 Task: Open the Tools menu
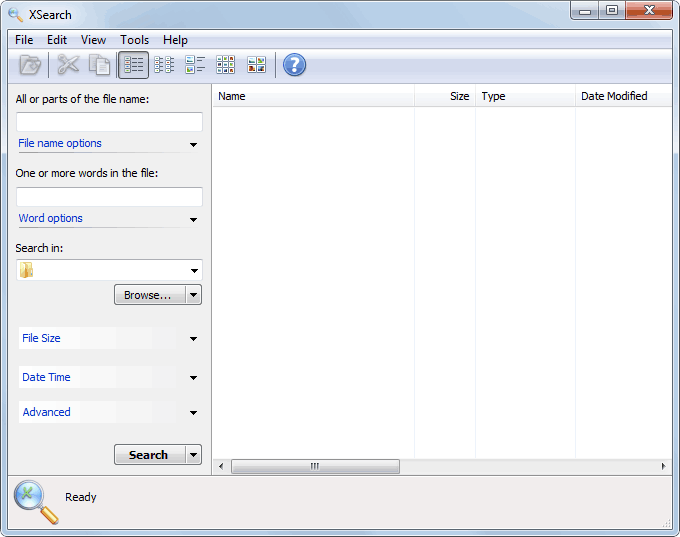point(134,40)
